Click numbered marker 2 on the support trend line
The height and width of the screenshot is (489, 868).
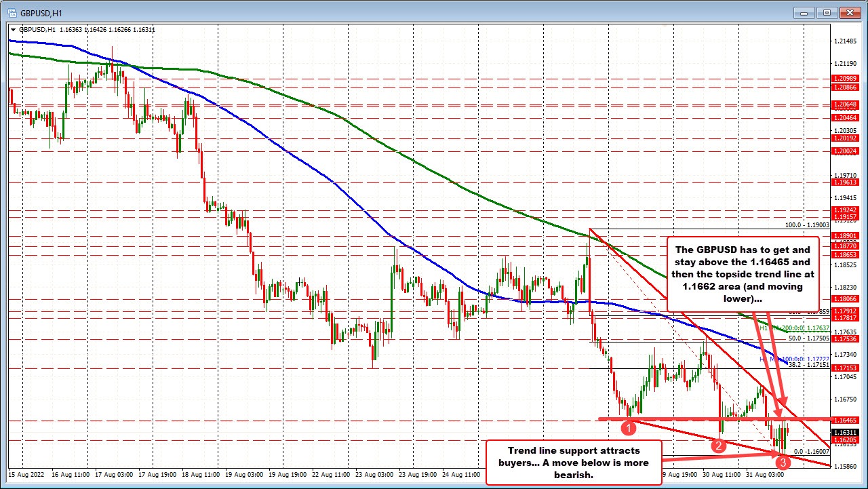[x=719, y=446]
